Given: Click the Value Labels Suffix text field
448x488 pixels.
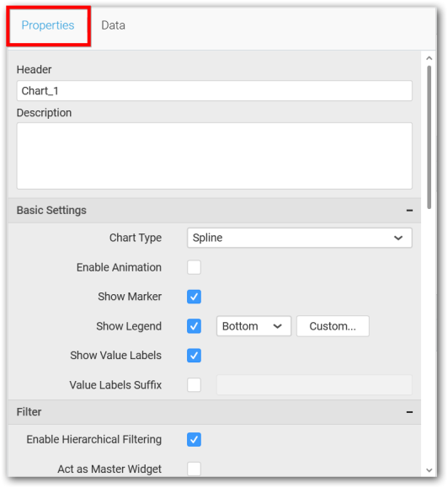Looking at the screenshot, I should [314, 385].
